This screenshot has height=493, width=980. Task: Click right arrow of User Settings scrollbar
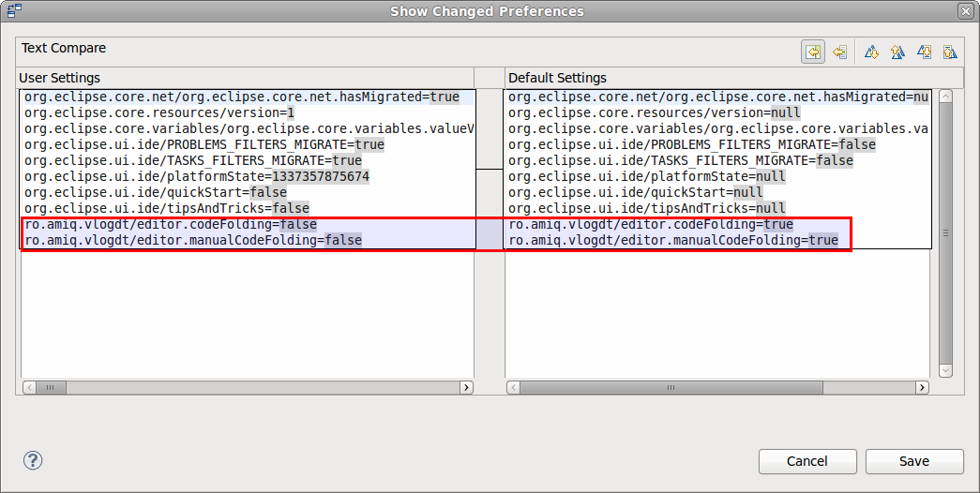466,387
